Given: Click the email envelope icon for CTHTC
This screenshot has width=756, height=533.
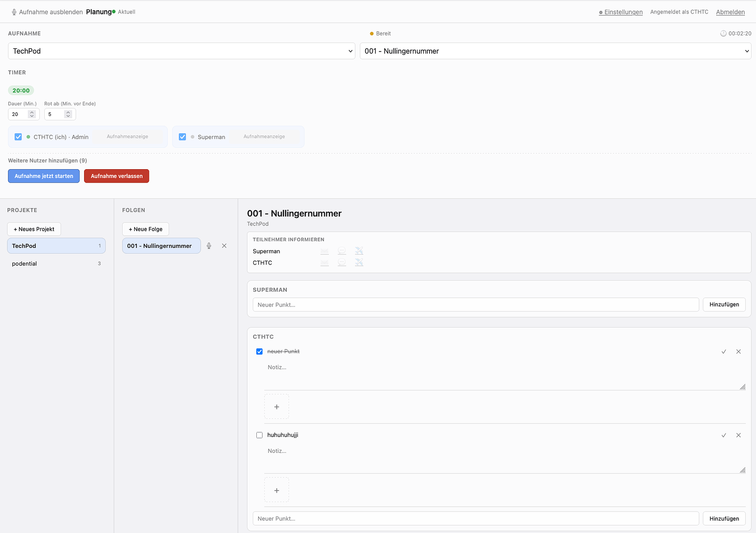Looking at the screenshot, I should (x=325, y=263).
